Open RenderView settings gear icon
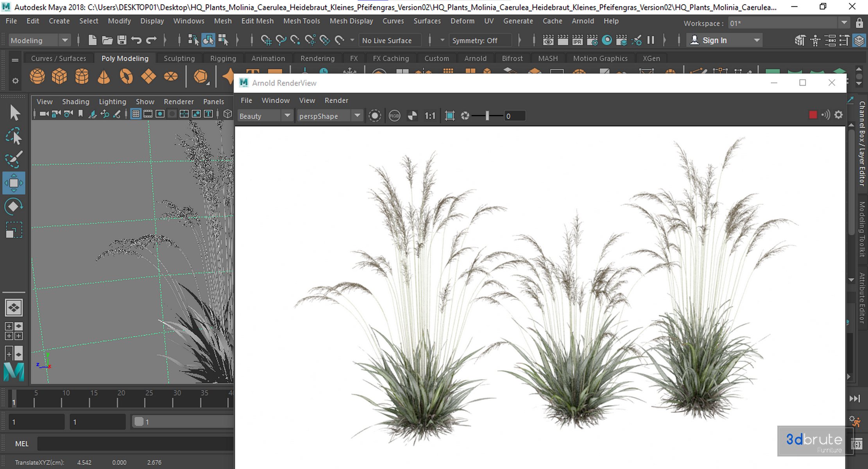The height and width of the screenshot is (469, 868). tap(839, 115)
